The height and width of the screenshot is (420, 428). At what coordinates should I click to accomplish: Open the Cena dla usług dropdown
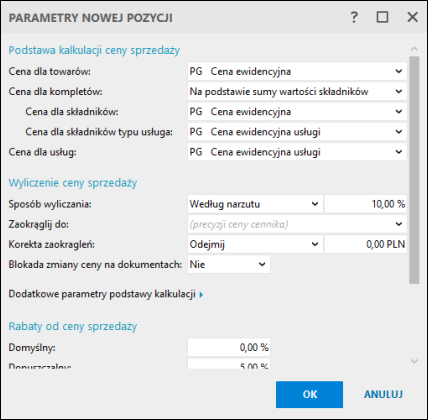[297, 152]
